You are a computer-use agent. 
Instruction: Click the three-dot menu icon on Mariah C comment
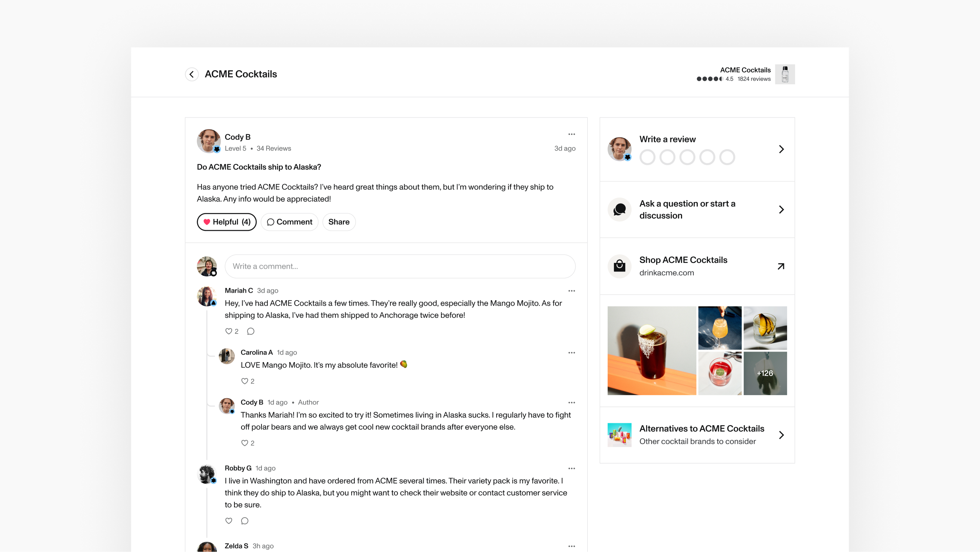[x=572, y=290]
